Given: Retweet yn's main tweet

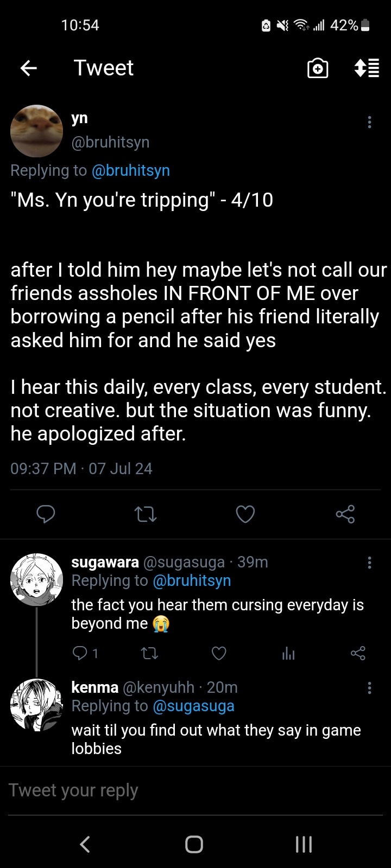Looking at the screenshot, I should (x=145, y=514).
